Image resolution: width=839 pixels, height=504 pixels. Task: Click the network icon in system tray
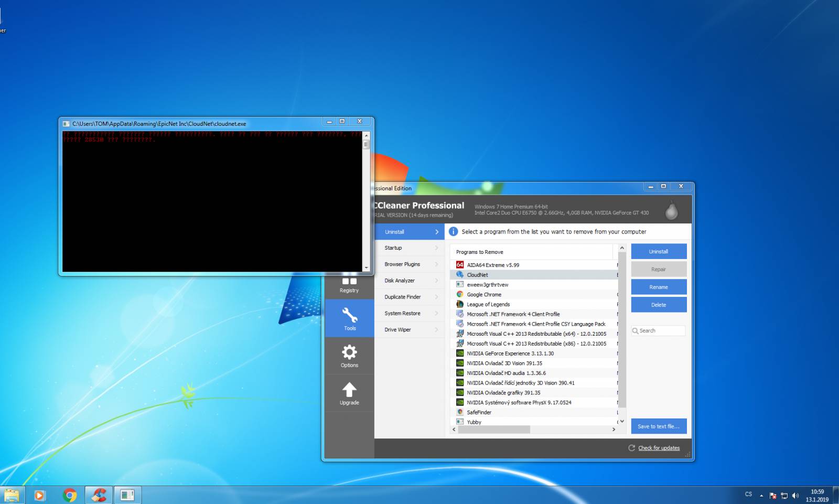tap(784, 496)
